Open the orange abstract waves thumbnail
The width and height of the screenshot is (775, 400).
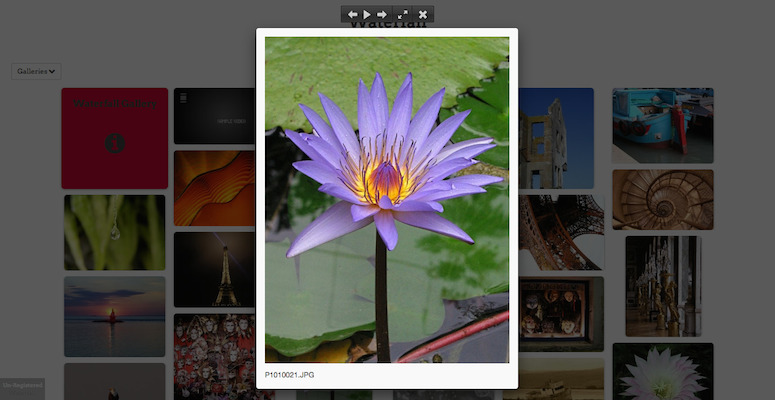tap(214, 188)
